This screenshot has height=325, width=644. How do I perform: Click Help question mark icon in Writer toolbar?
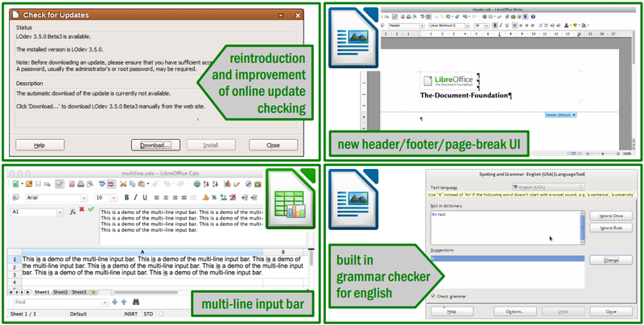point(533,17)
